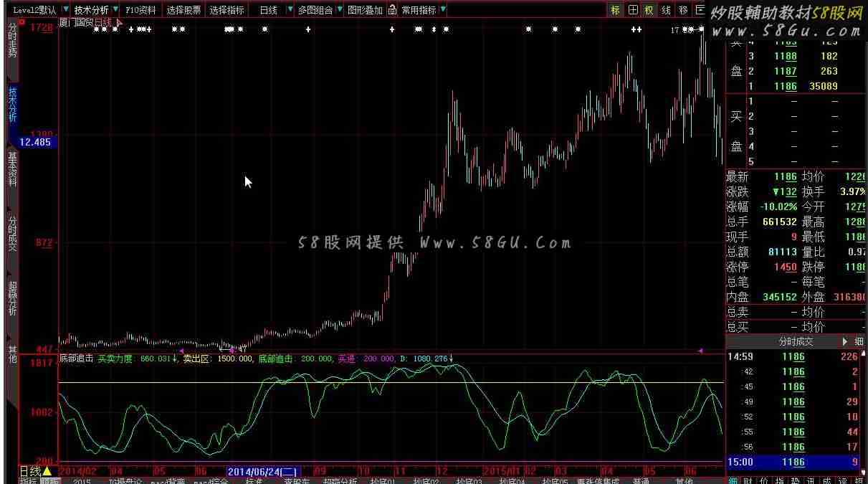The width and height of the screenshot is (868, 484).
Task: Open the 基本资料 side tab
Action: 12,170
